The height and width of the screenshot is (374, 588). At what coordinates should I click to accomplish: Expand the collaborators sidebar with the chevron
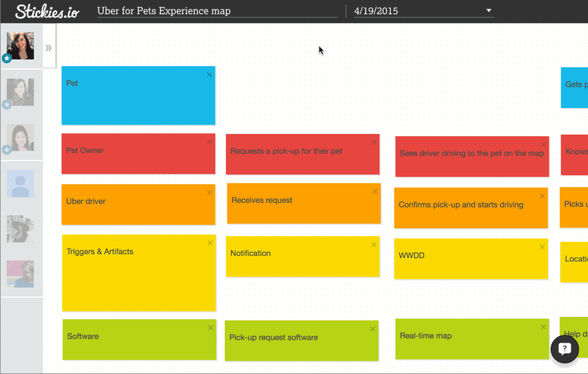[49, 47]
